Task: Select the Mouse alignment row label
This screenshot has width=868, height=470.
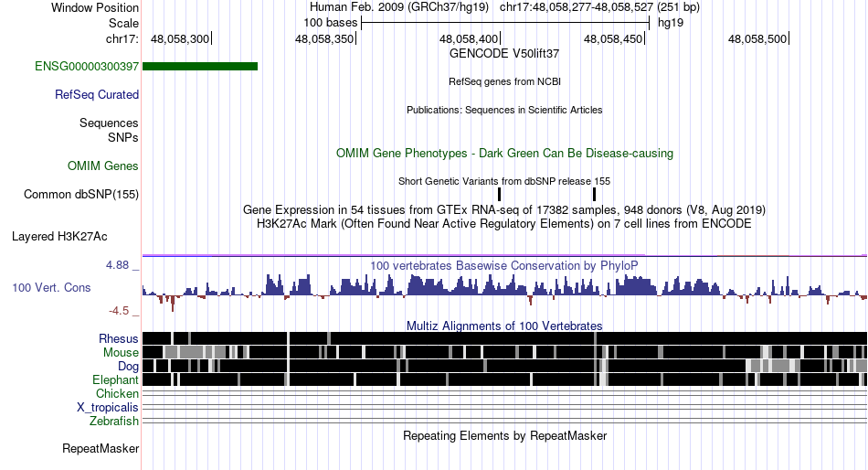Action: tap(121, 353)
